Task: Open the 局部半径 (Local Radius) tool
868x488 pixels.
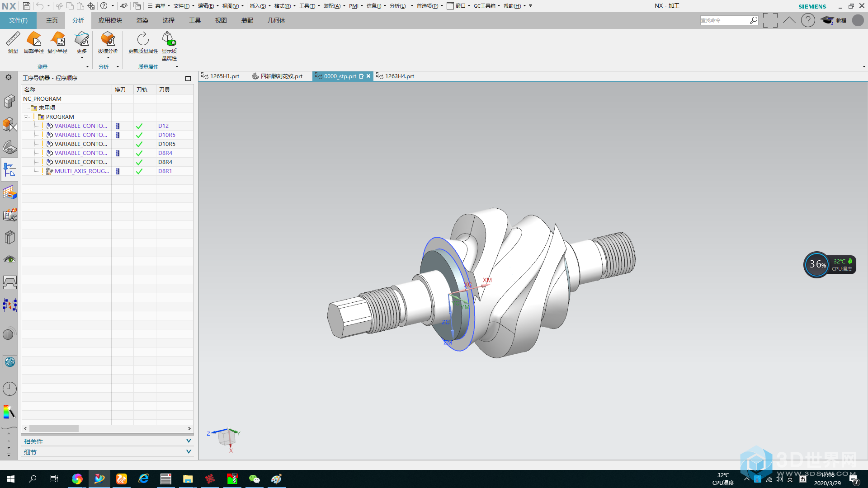Action: coord(34,42)
